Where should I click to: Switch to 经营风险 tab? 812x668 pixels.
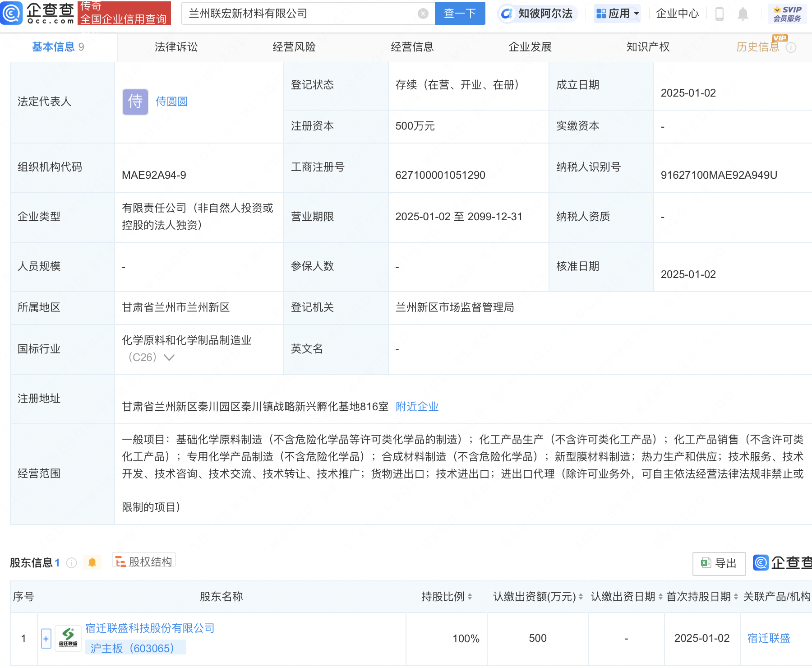point(294,47)
